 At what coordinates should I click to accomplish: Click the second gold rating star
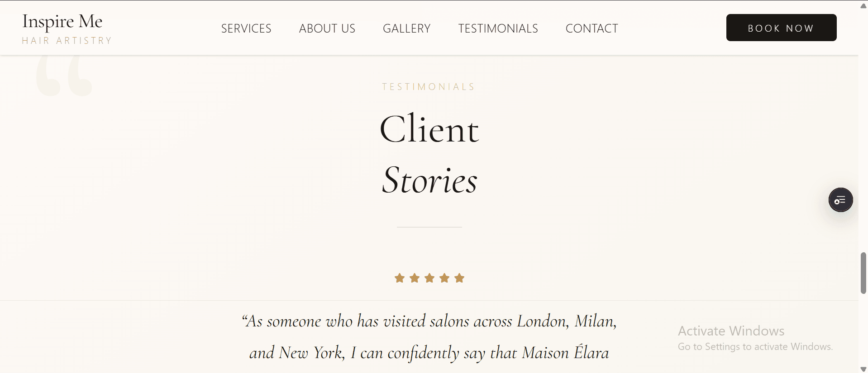point(415,278)
